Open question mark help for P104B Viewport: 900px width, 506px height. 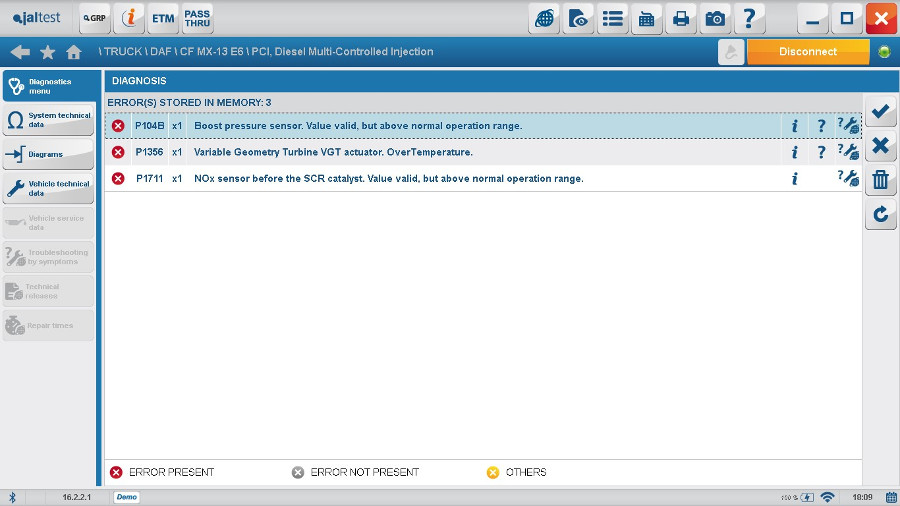(x=821, y=126)
